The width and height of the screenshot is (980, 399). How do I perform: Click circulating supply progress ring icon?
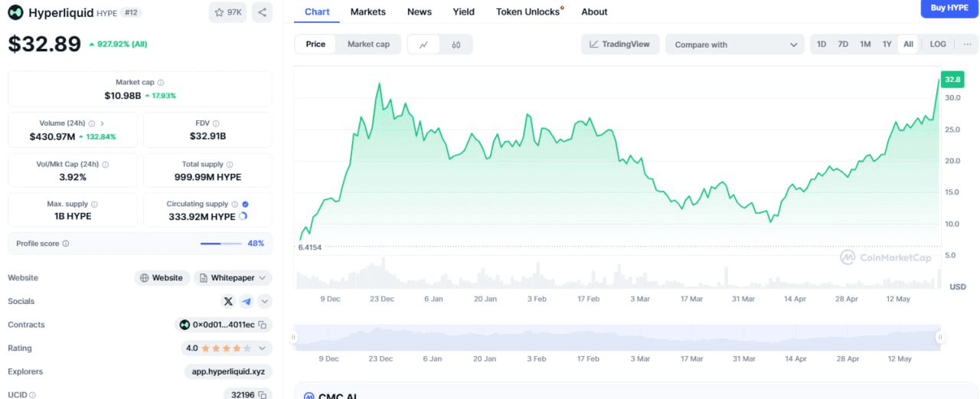click(243, 217)
